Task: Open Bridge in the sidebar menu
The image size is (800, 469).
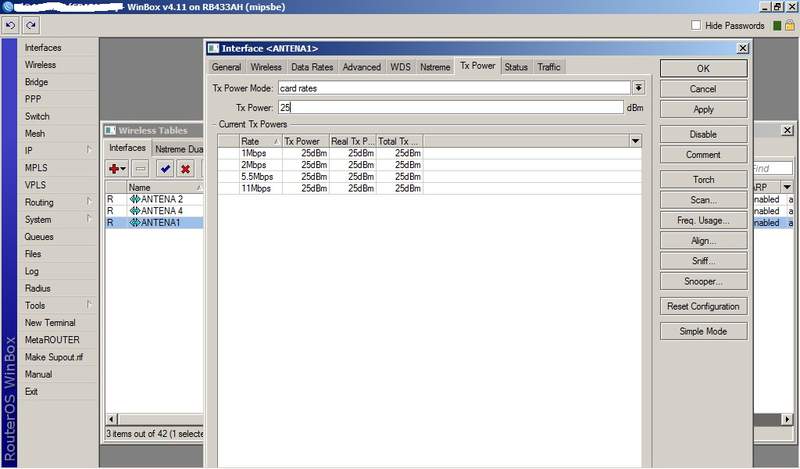Action: tap(36, 82)
